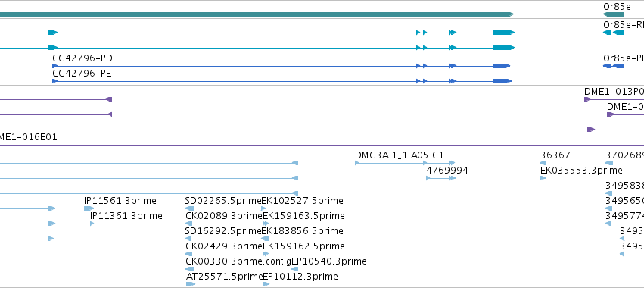644x288 pixels.
Task: Click the DMG3A.1_1.A05.C1 feature label
Action: tap(400, 155)
